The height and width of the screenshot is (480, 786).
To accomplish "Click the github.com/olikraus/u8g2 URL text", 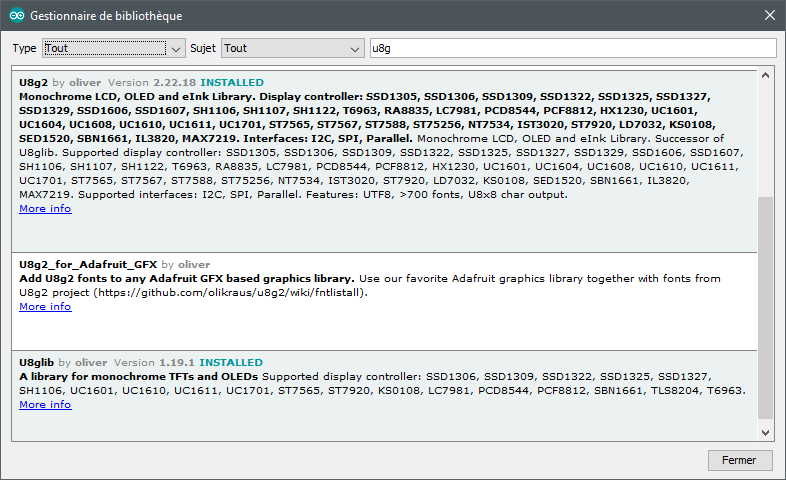I will coord(231,293).
